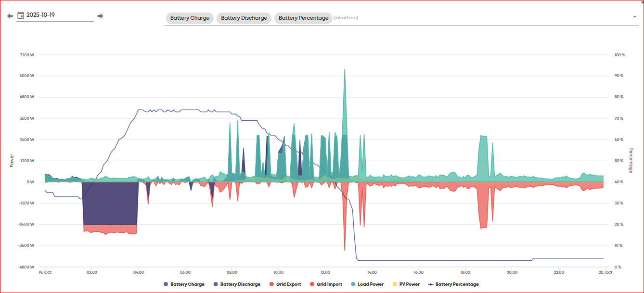This screenshot has width=644, height=293.
Task: Select the Battery Discharge chip
Action: click(244, 18)
